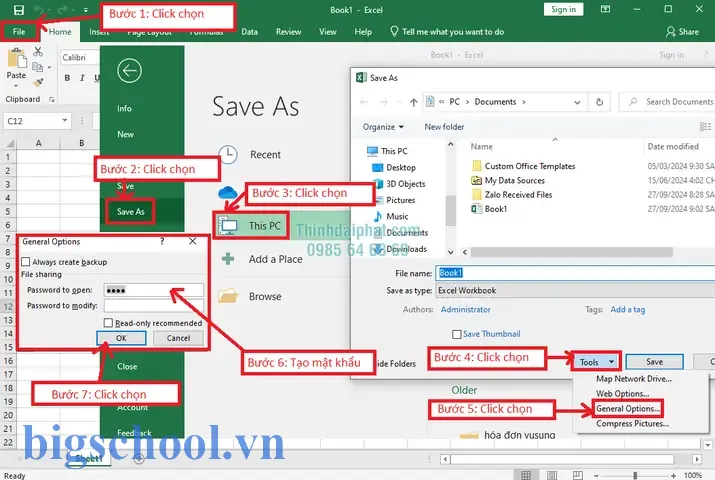Screen dimensions: 715x480
Task: Select This PC in the Save As locations
Action: click(251, 226)
